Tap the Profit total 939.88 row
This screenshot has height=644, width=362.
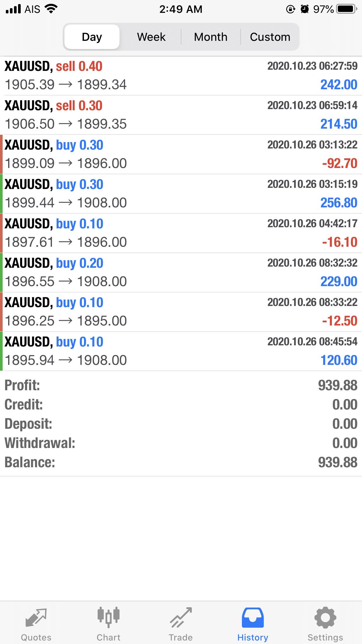click(181, 385)
